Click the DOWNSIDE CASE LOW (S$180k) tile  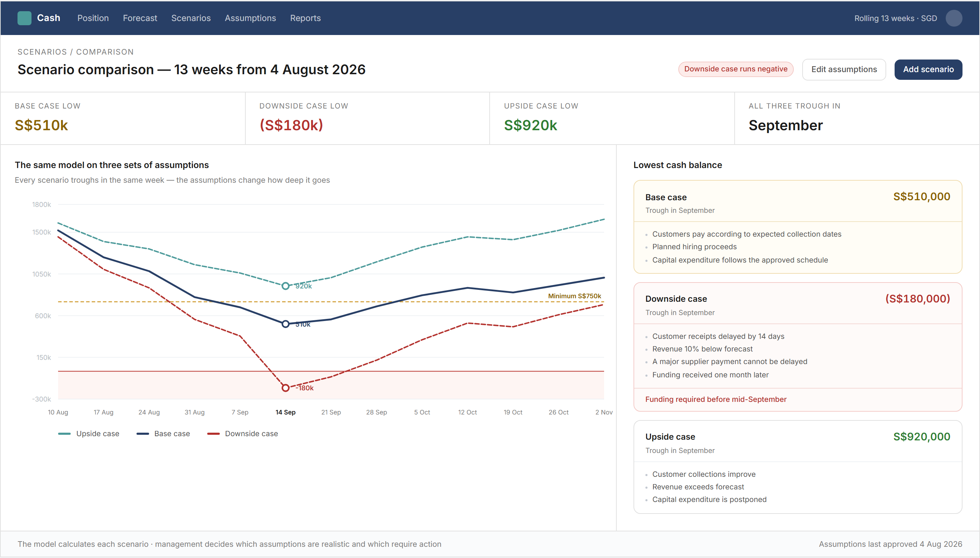[367, 118]
